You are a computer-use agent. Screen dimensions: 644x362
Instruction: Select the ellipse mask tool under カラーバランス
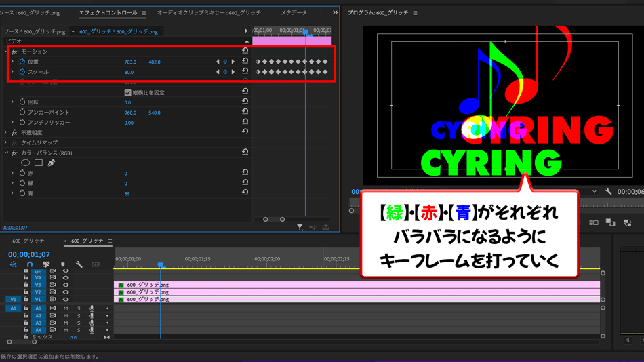pyautogui.click(x=26, y=163)
